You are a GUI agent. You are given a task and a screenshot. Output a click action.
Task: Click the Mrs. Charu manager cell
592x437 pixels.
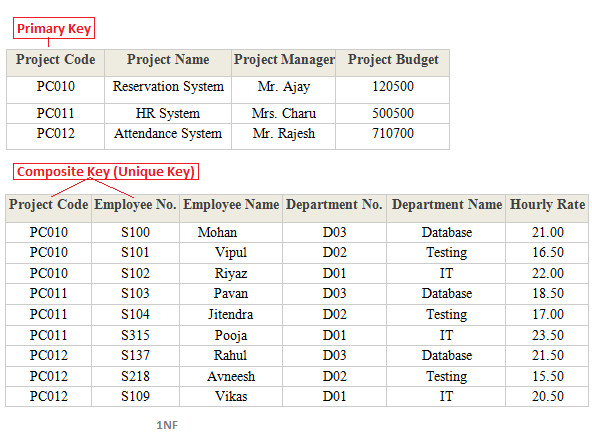click(x=284, y=113)
